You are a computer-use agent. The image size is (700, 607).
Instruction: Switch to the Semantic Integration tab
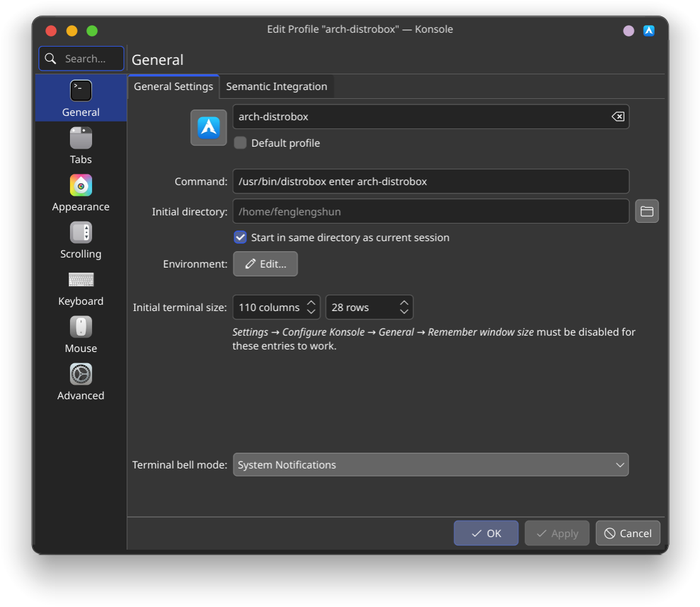tap(277, 86)
